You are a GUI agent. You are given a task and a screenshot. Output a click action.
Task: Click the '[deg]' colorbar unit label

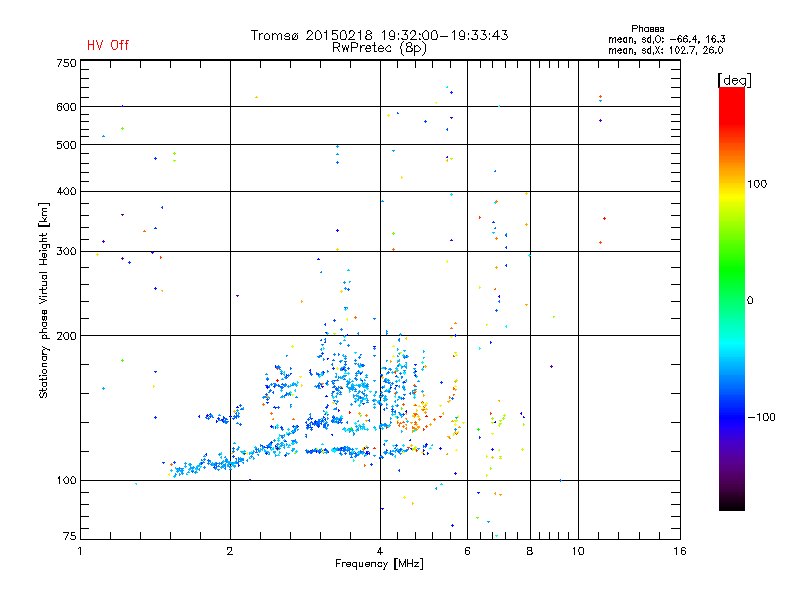734,80
